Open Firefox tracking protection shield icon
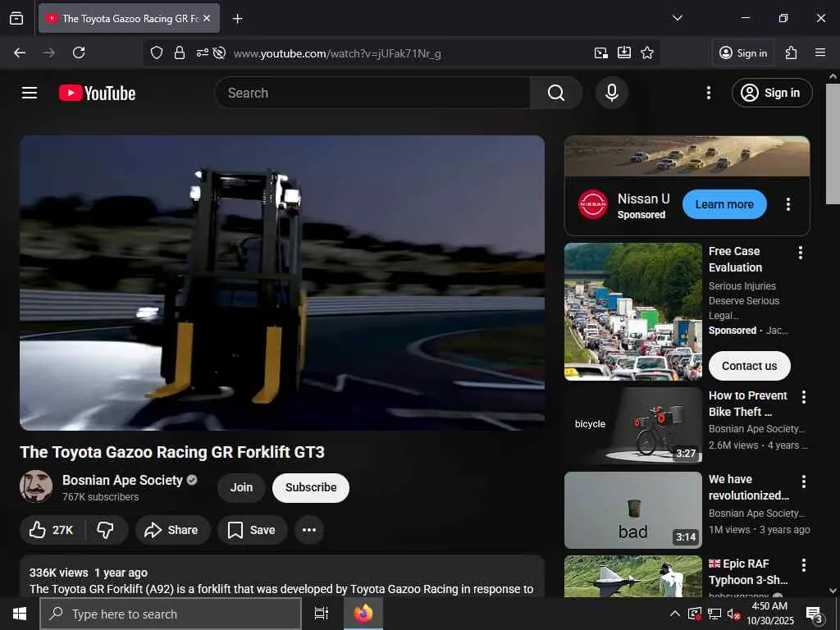The image size is (840, 630). [157, 52]
